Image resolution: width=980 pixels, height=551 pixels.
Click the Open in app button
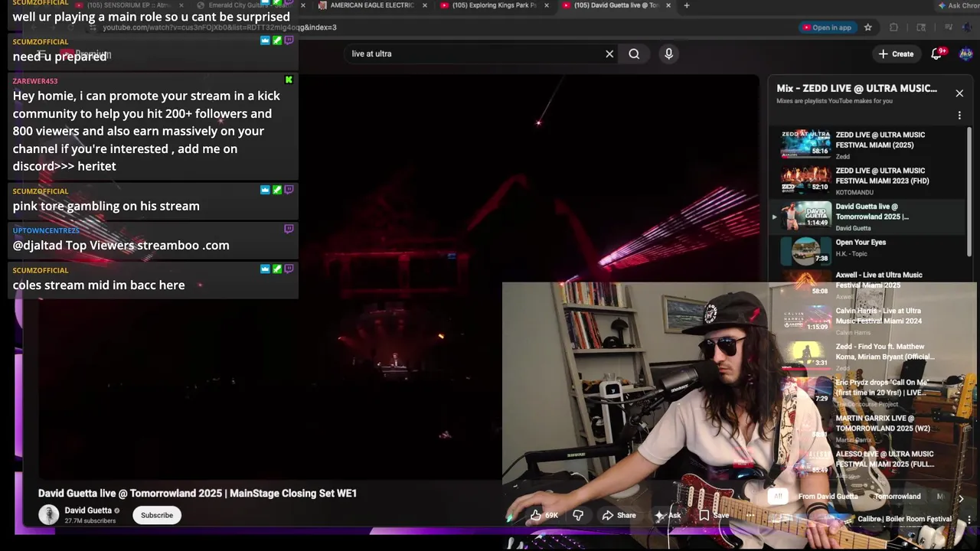click(x=826, y=28)
